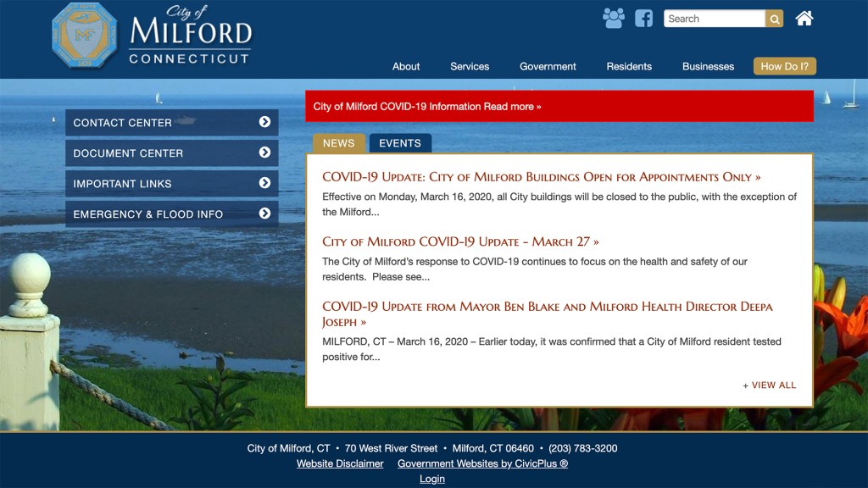Screen dimensions: 868x488
Task: Open the About menu
Action: pos(406,66)
